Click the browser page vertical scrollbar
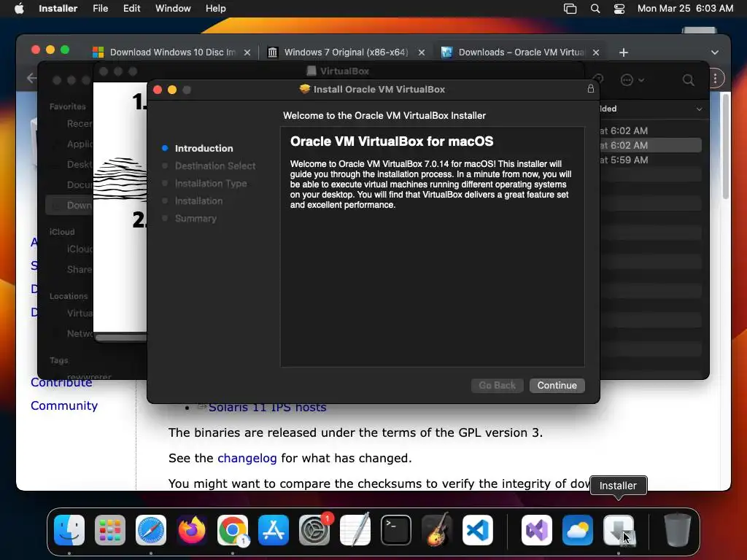Screen dimensions: 747x560 click(x=726, y=146)
